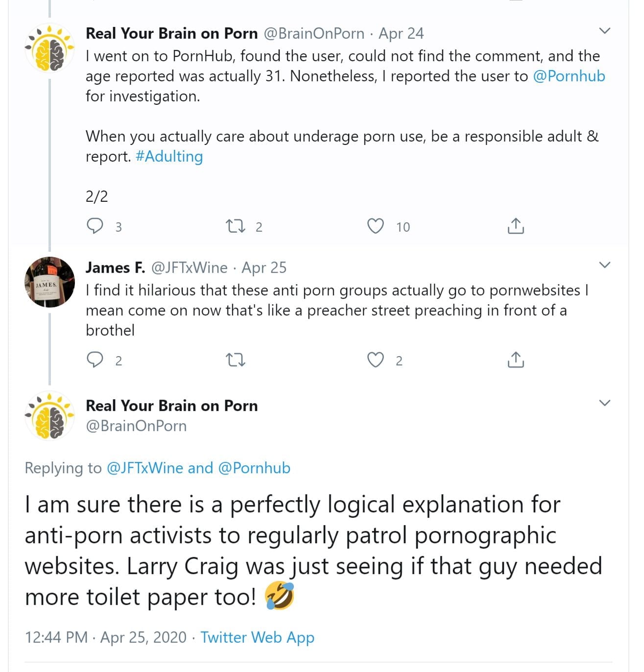Open more options chevron on main tweet
This screenshot has width=644, height=672.
coord(605,403)
